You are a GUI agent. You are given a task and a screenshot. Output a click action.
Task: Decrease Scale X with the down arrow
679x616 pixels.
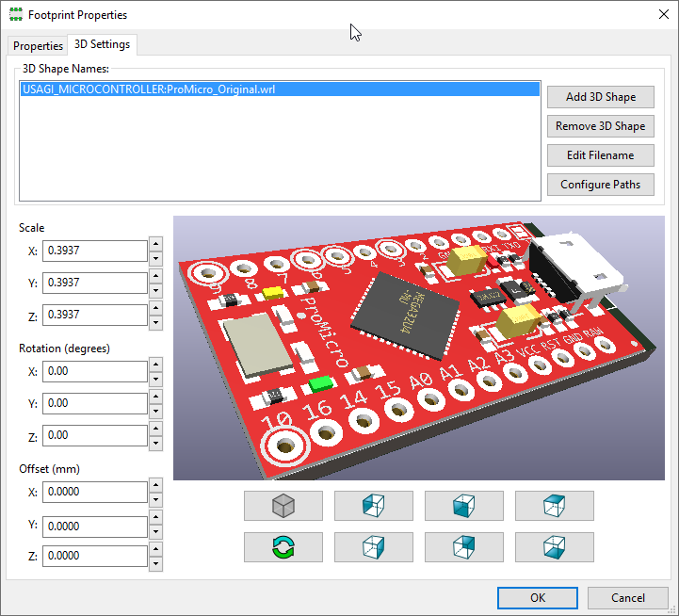coord(156,259)
